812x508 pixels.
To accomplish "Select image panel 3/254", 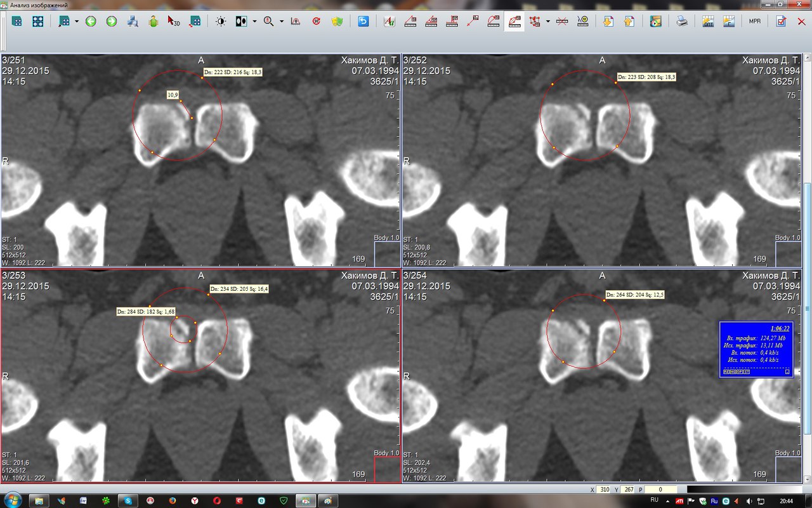I will (x=602, y=376).
